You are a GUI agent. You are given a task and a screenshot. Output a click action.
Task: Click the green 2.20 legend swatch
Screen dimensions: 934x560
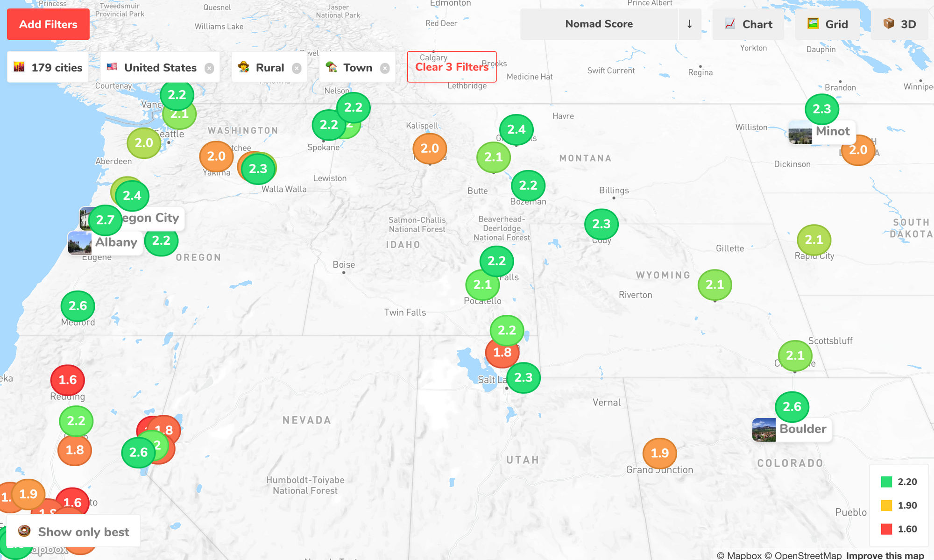tap(886, 482)
